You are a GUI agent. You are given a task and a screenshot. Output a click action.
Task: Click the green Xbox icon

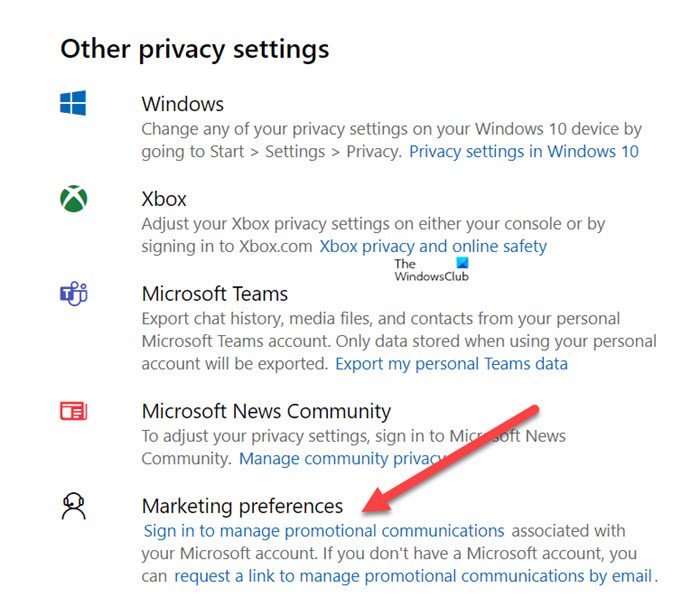click(73, 199)
